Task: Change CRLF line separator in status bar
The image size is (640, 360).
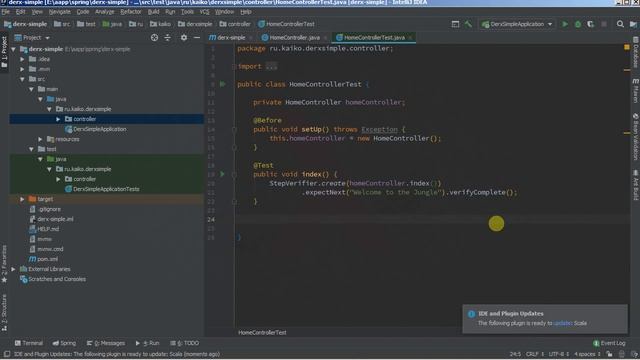Action: coord(534,354)
